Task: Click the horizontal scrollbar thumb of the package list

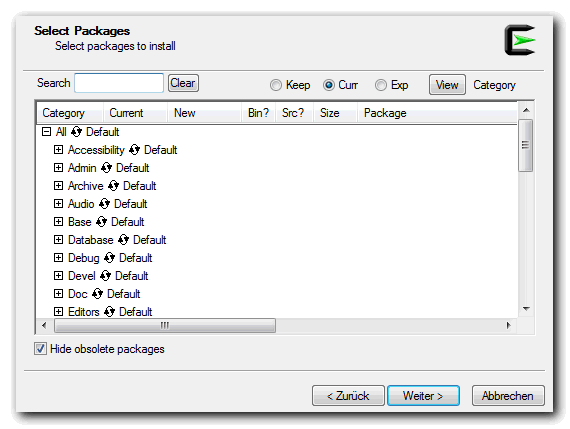Action: point(165,325)
